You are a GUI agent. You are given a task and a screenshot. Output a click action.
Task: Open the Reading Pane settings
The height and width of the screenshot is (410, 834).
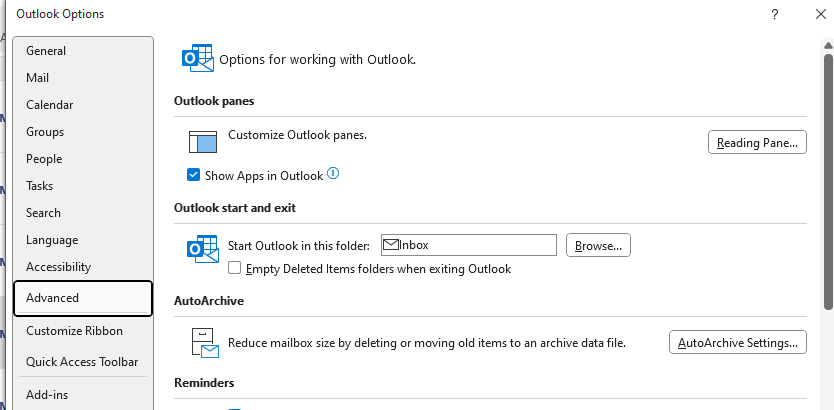[x=757, y=143]
